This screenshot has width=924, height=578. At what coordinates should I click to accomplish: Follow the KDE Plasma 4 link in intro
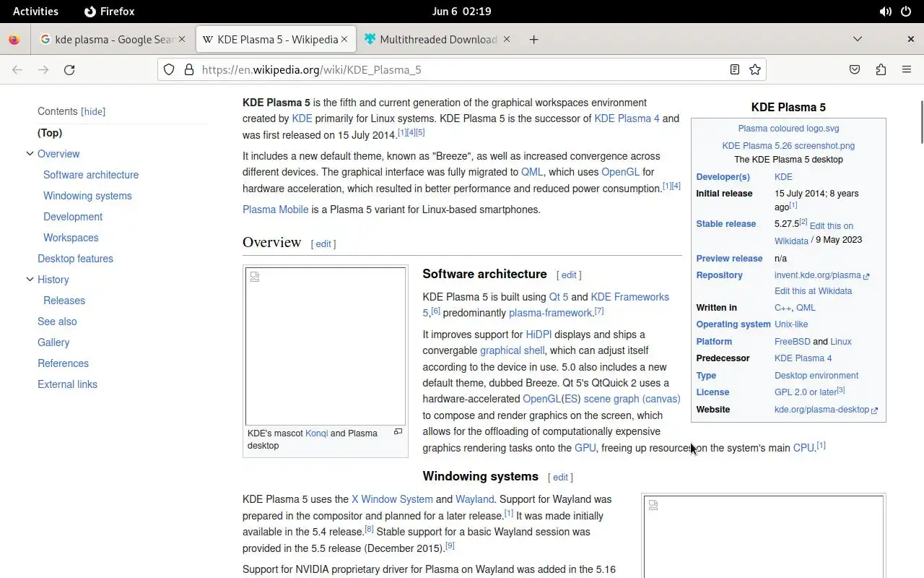(x=627, y=118)
